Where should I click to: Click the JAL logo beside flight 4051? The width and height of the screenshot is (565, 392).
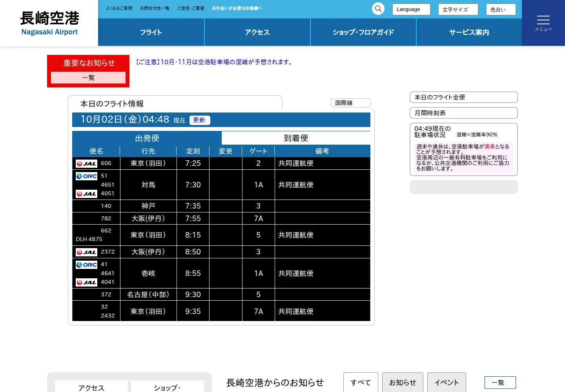(86, 194)
